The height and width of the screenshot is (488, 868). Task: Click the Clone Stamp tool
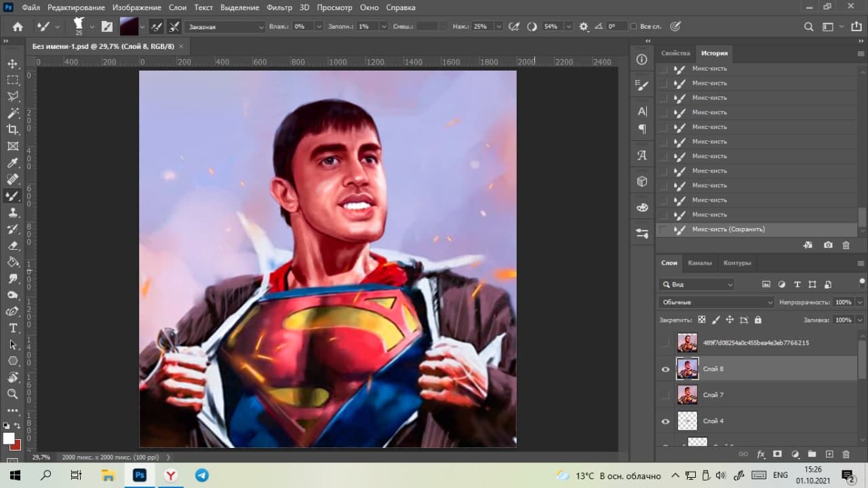13,212
